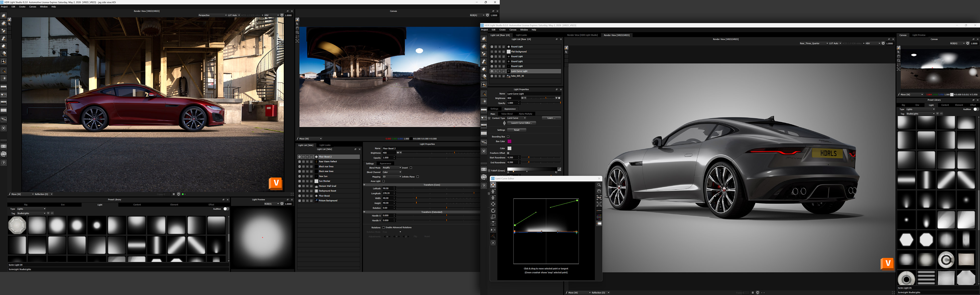Screen dimensions: 980x295
Task: Check the Bounding Box checkbox
Action: tap(508, 137)
